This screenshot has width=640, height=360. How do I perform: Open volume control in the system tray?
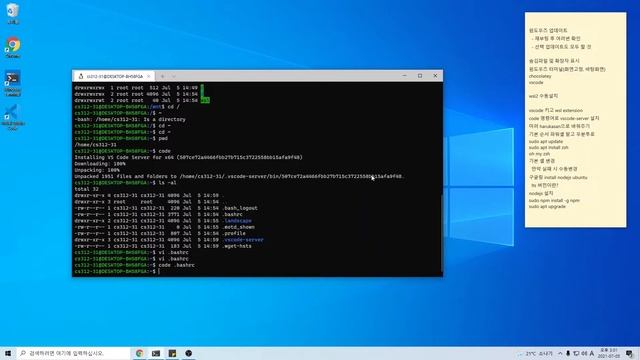(584, 353)
